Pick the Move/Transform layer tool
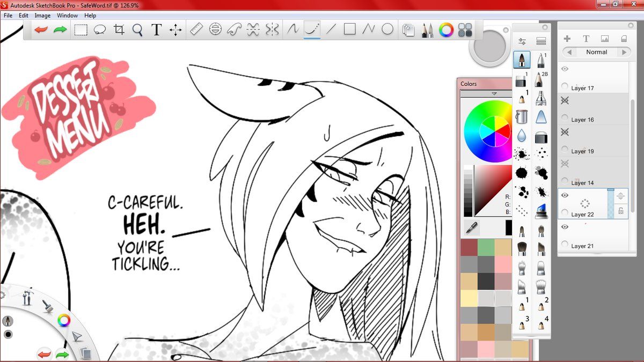Viewport: 644px width, 362px height. click(x=175, y=29)
